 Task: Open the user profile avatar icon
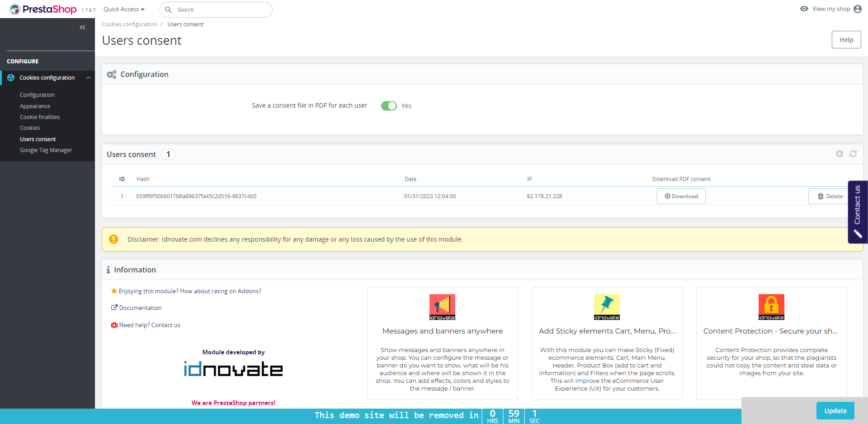click(858, 9)
